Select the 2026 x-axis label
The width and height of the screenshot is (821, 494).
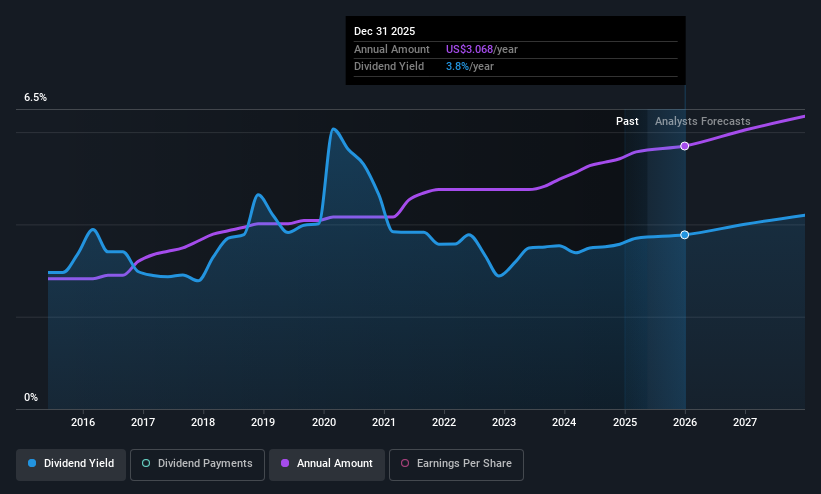pyautogui.click(x=685, y=422)
